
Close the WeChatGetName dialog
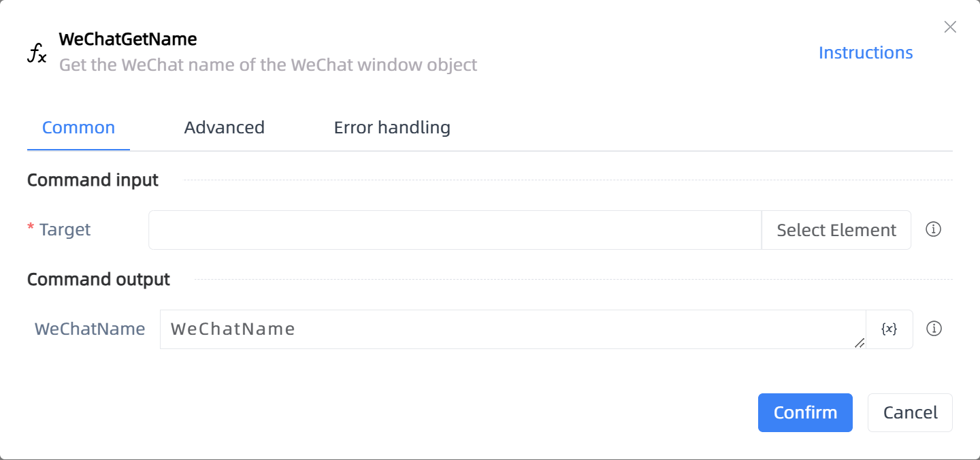950,27
